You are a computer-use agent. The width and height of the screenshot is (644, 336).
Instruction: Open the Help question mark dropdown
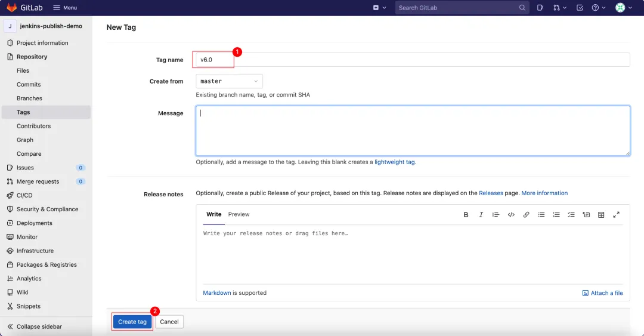point(599,7)
